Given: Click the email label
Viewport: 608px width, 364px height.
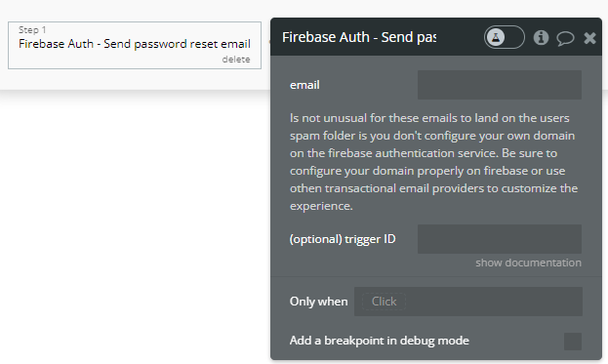Looking at the screenshot, I should coord(304,85).
